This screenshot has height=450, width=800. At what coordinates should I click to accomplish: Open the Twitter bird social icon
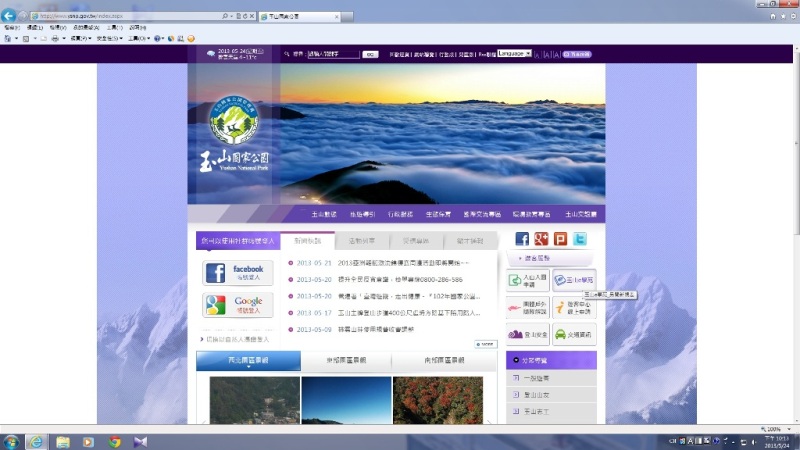click(x=580, y=239)
